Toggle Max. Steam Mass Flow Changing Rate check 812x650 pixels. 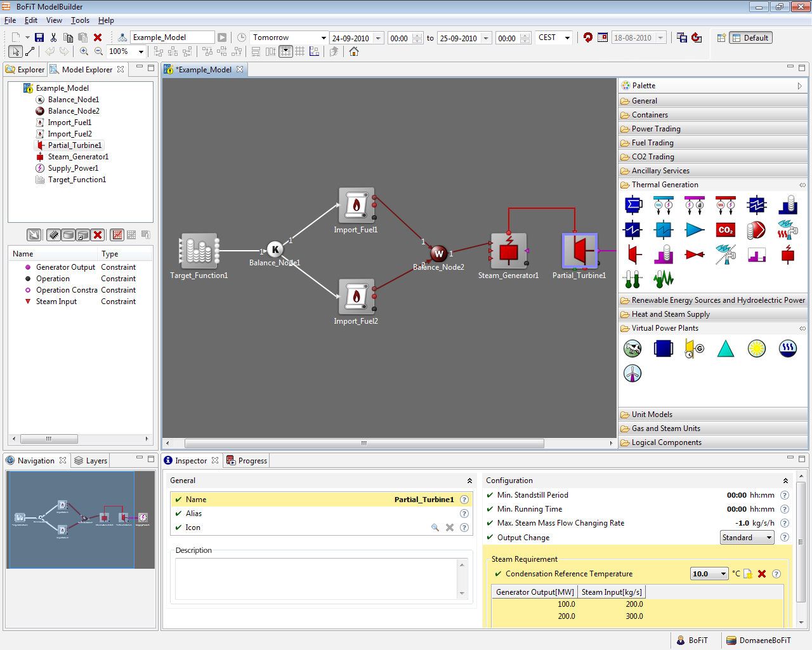(490, 523)
